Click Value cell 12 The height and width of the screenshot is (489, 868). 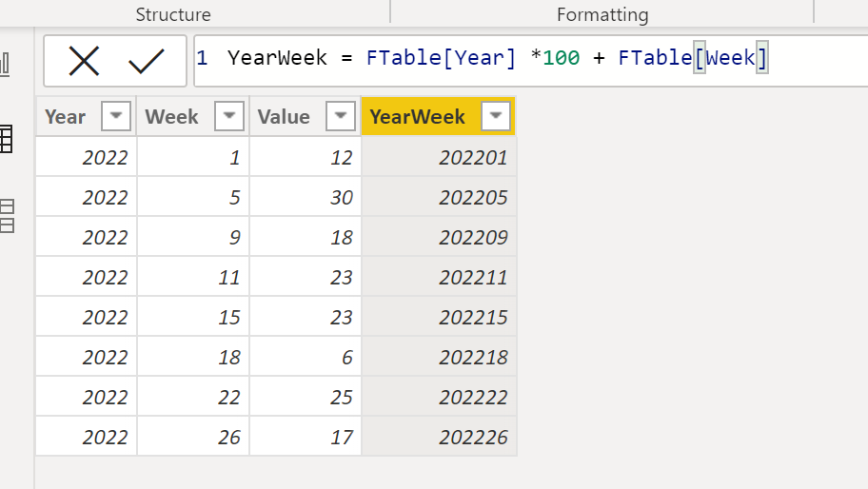pyautogui.click(x=306, y=157)
